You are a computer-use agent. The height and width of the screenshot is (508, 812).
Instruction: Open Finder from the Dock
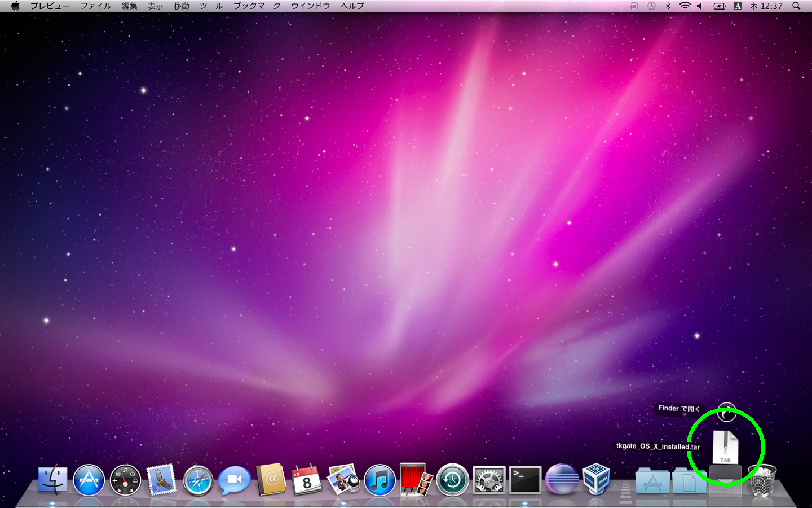pyautogui.click(x=53, y=480)
